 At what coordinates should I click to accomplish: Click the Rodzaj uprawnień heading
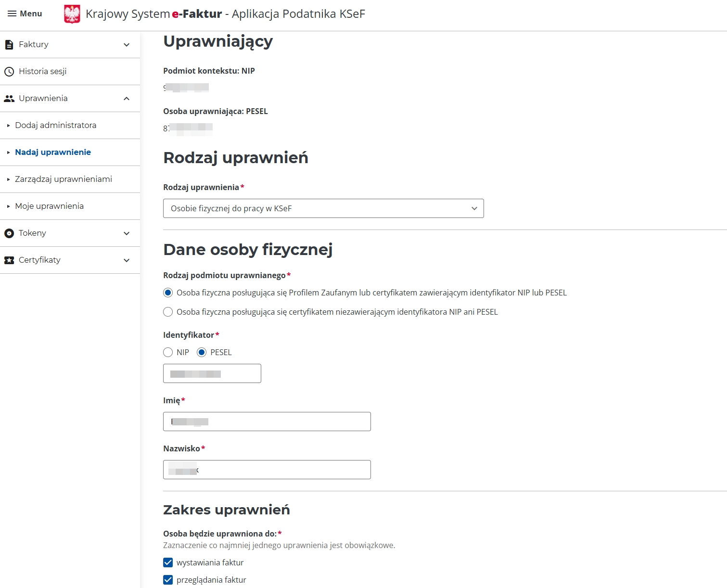[236, 158]
